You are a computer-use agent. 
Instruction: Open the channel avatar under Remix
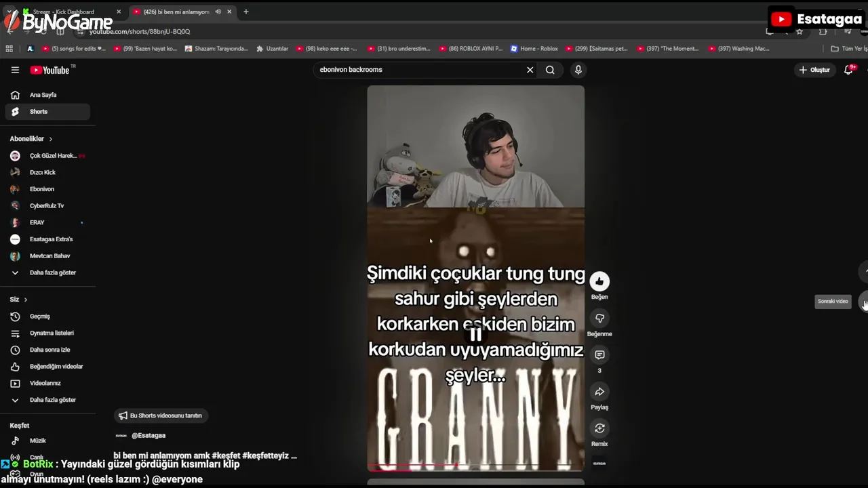click(x=599, y=464)
